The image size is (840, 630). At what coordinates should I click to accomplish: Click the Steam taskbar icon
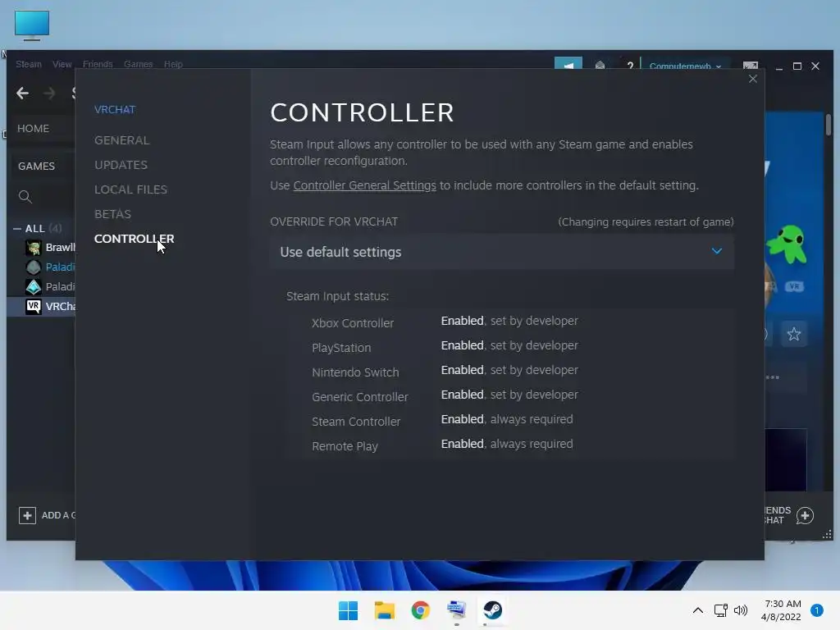click(492, 610)
